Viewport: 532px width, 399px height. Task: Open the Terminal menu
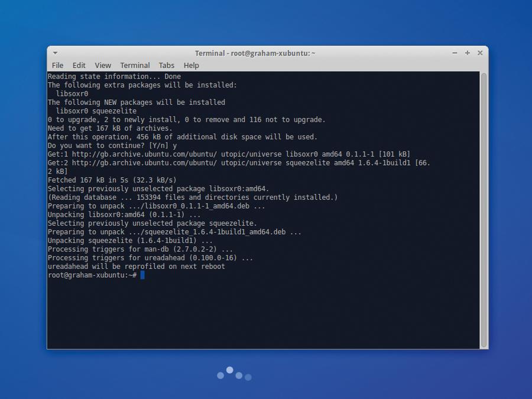(135, 65)
